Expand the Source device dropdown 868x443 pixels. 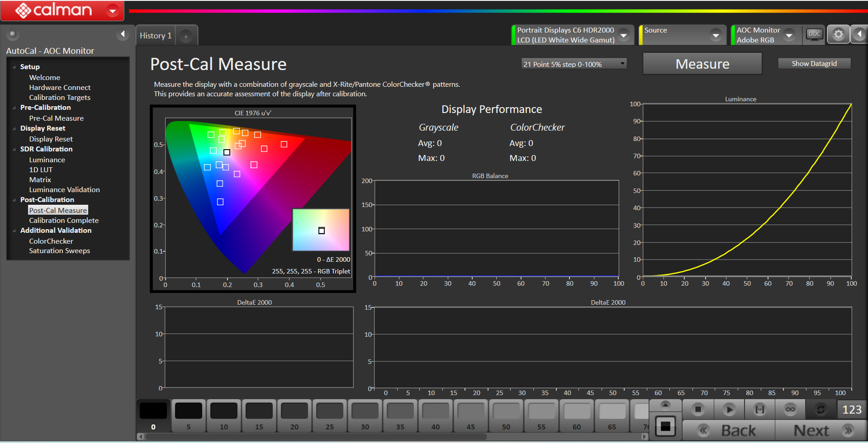[715, 35]
